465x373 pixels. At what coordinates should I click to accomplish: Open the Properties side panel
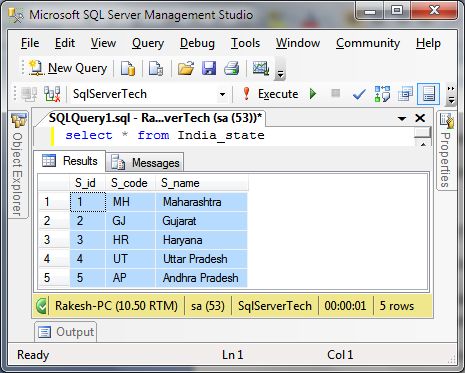click(x=446, y=151)
